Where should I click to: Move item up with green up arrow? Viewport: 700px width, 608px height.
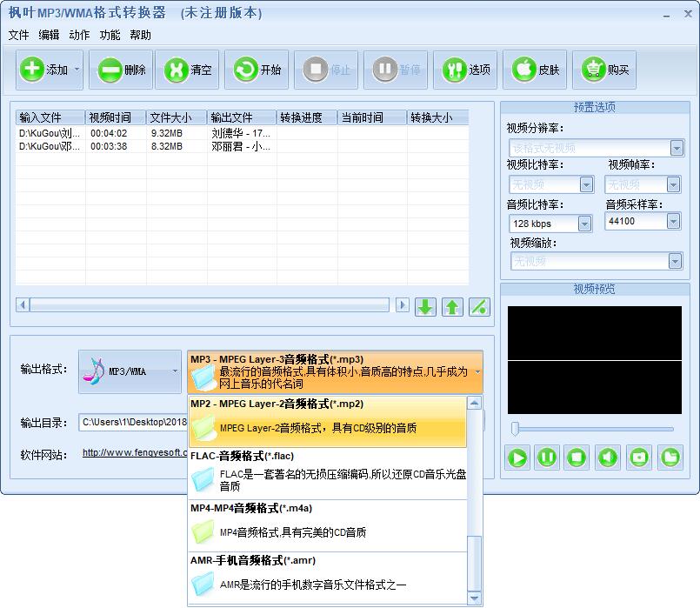452,307
